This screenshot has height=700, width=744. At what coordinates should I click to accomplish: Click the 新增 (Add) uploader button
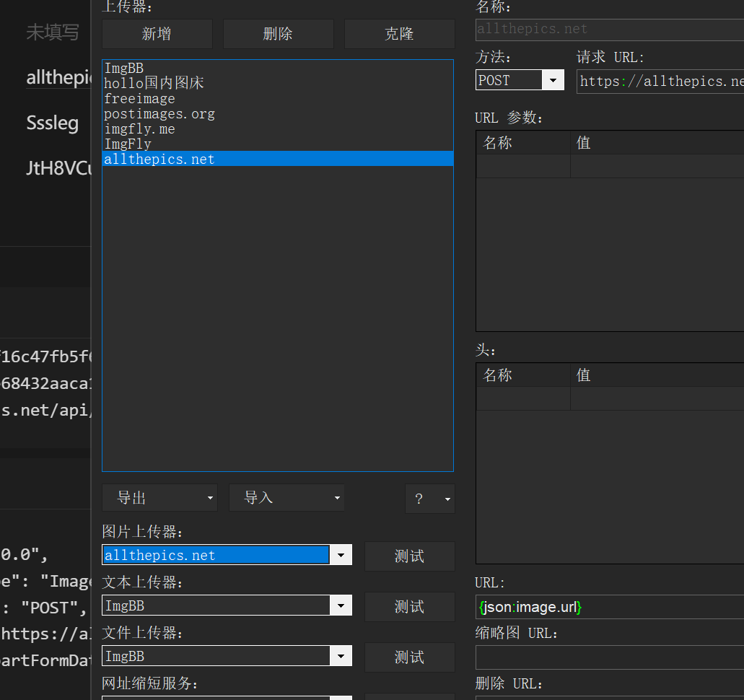click(x=157, y=34)
